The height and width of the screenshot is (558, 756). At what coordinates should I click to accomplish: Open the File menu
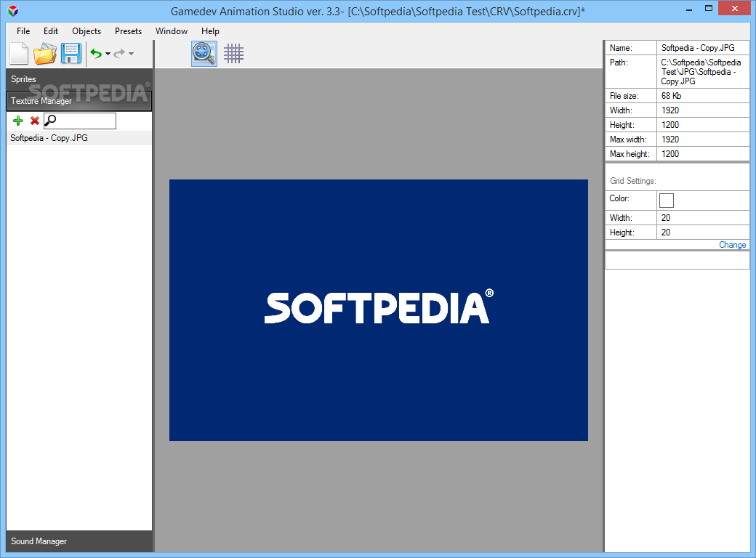23,31
